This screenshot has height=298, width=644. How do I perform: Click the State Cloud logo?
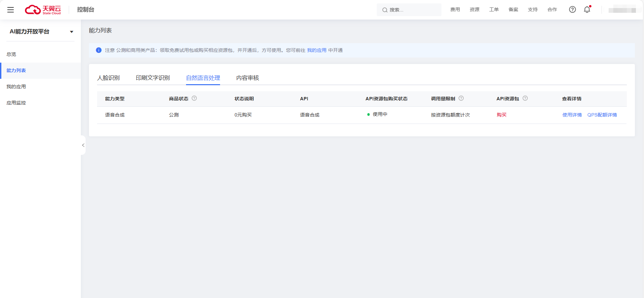(43, 10)
